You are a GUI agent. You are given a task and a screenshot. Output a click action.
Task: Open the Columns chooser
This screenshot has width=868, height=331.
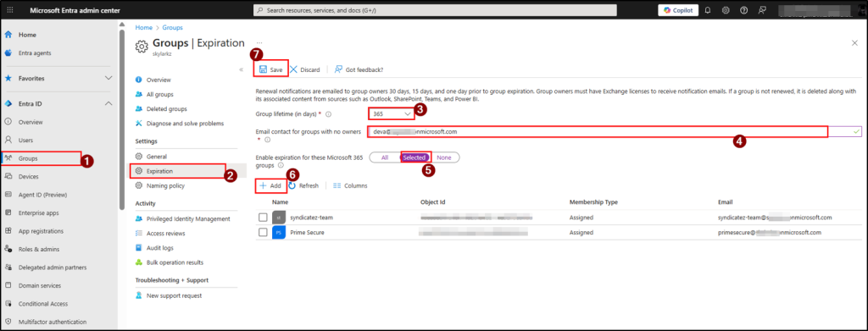tap(350, 185)
